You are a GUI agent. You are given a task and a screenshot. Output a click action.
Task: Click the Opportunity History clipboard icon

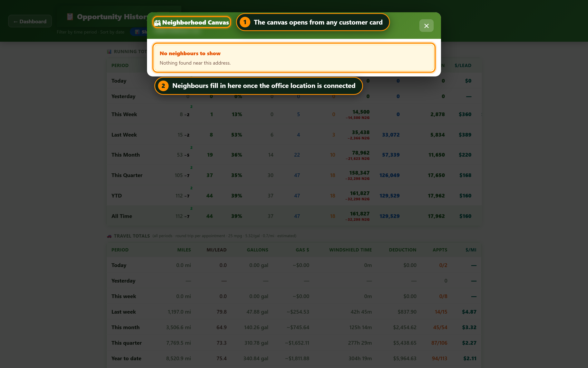[70, 17]
